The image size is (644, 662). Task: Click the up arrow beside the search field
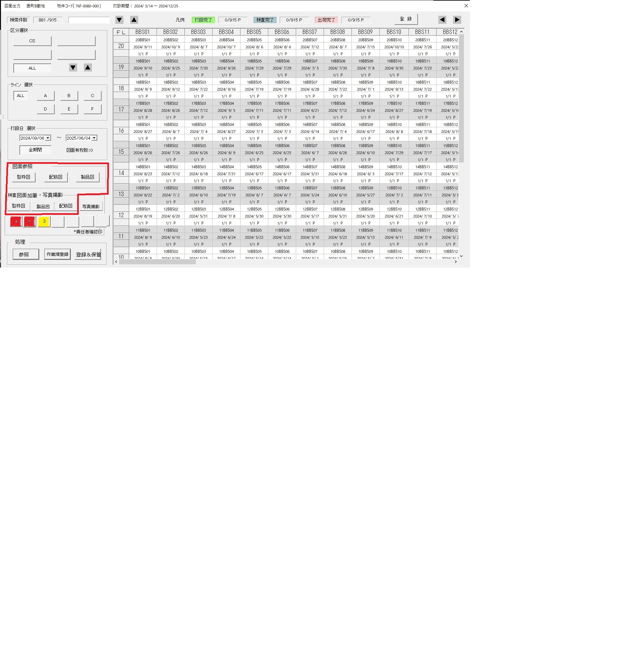pos(134,20)
